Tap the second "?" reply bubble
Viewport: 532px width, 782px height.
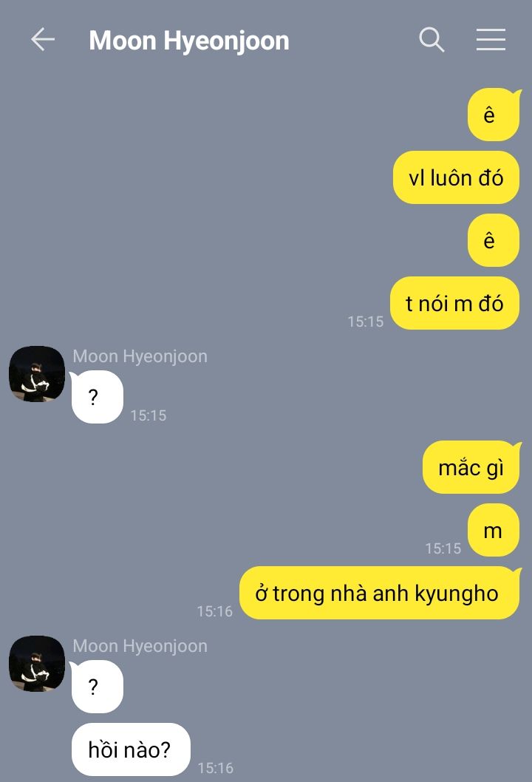98,687
